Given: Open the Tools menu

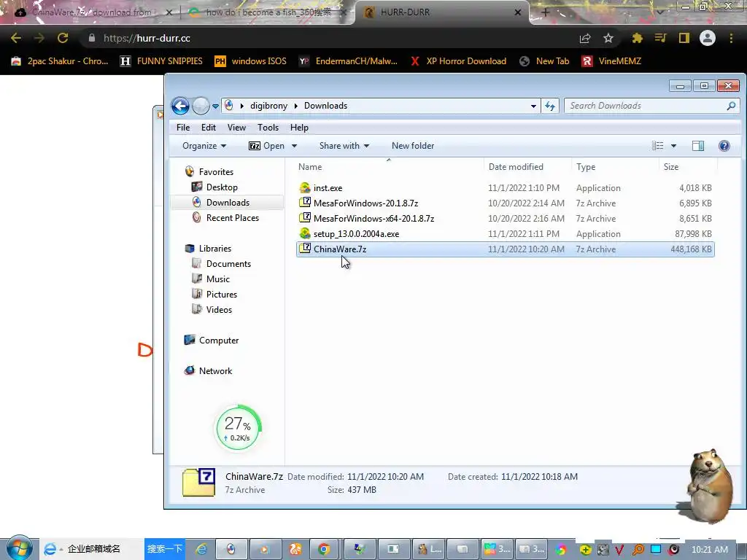Looking at the screenshot, I should [268, 128].
